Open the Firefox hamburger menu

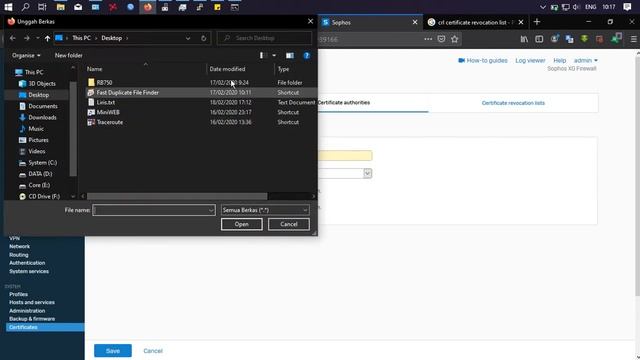coord(633,39)
